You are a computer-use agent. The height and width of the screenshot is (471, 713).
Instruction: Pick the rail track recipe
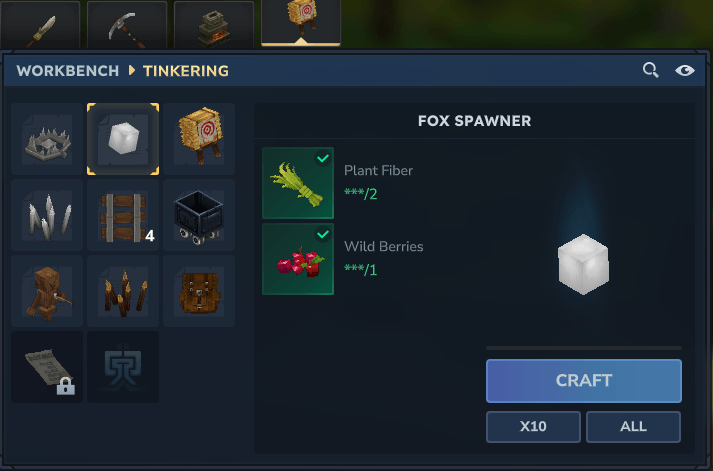[x=123, y=215]
